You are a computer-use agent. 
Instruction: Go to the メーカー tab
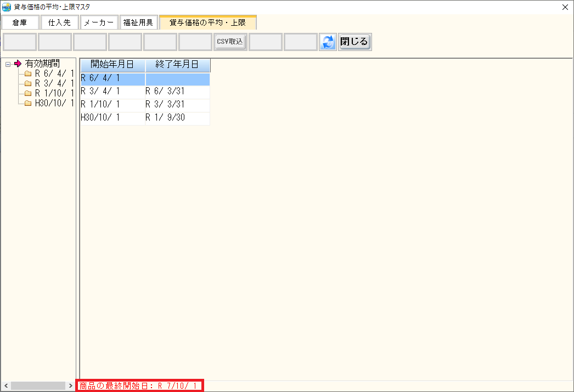coord(99,22)
